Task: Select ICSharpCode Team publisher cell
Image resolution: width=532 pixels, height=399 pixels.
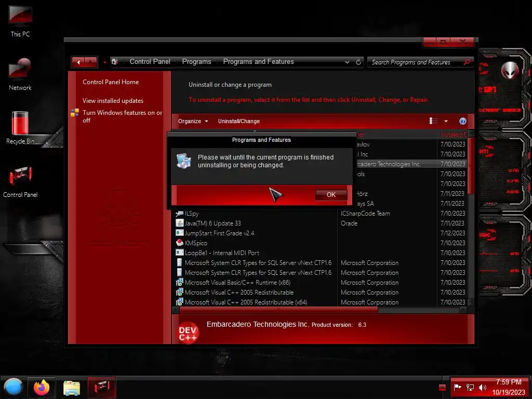Action: click(365, 214)
